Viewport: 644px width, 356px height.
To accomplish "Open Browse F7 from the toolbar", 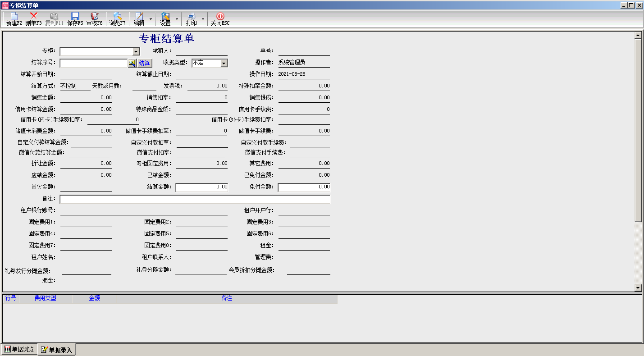I will pyautogui.click(x=117, y=19).
